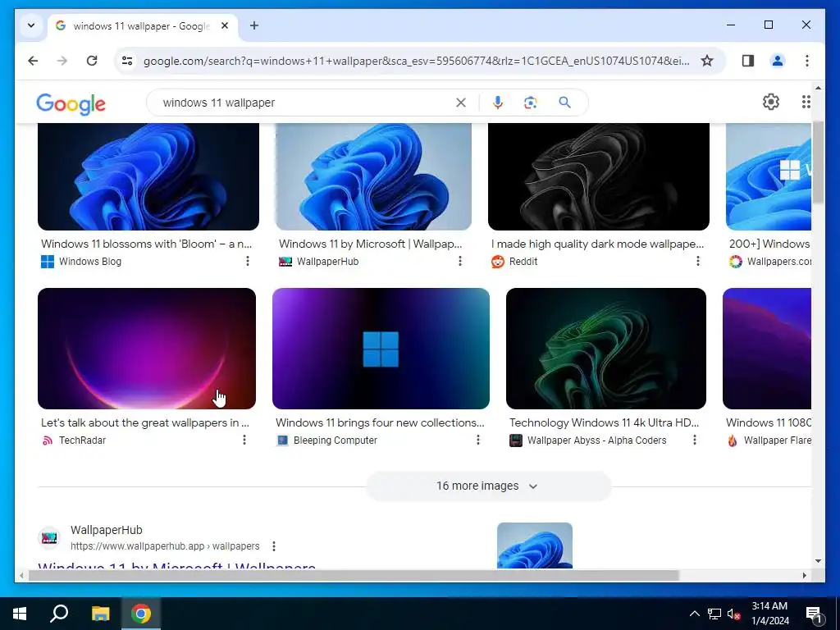Open 'I made high quality dark mode' title

(x=597, y=244)
